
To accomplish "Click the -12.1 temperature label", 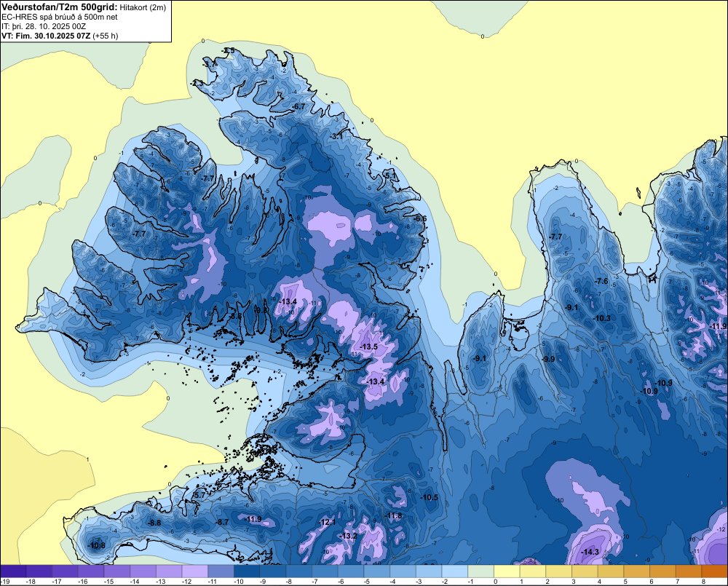I will (x=327, y=523).
